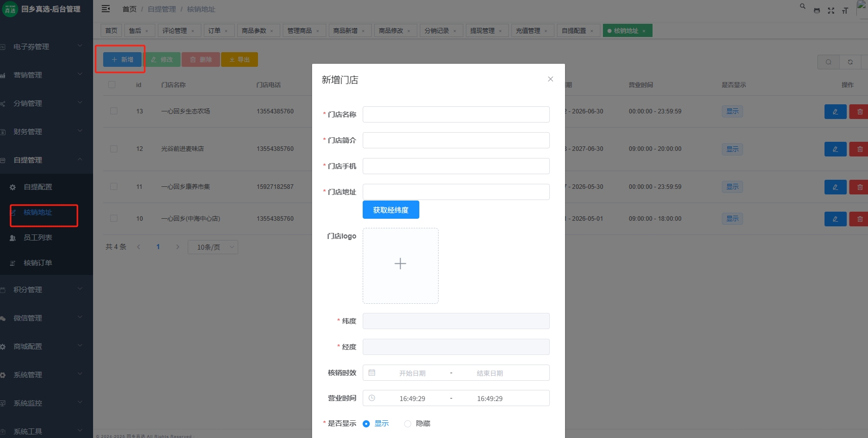This screenshot has height=438, width=868.
Task: Select the 显示 radio option
Action: pyautogui.click(x=367, y=424)
